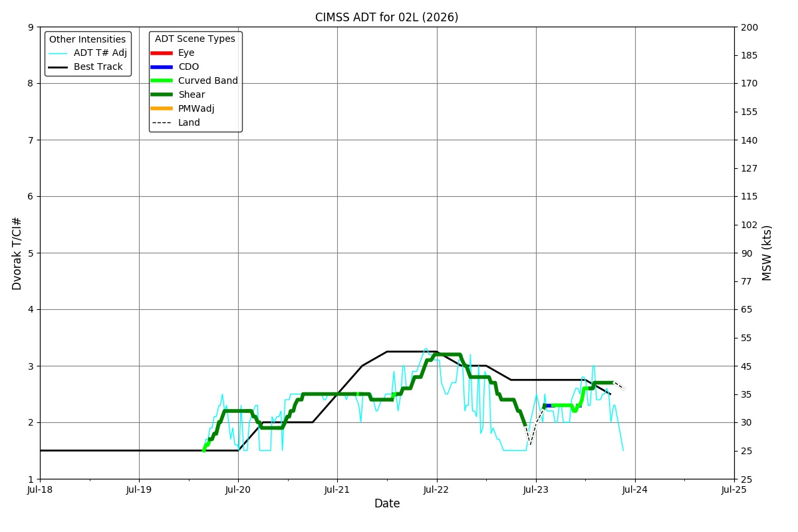Click the 'CDO' legend label
This screenshot has height=532, width=798.
point(189,67)
